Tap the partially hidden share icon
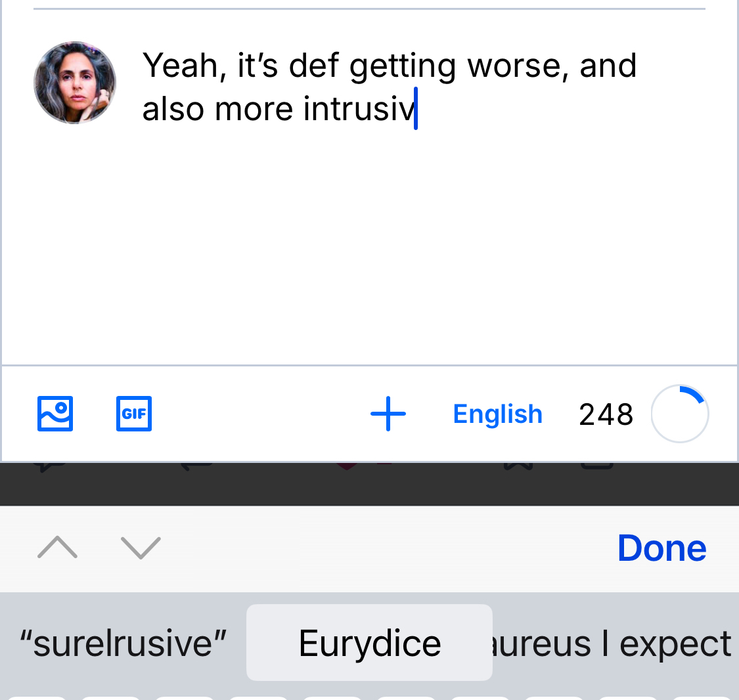 598,467
